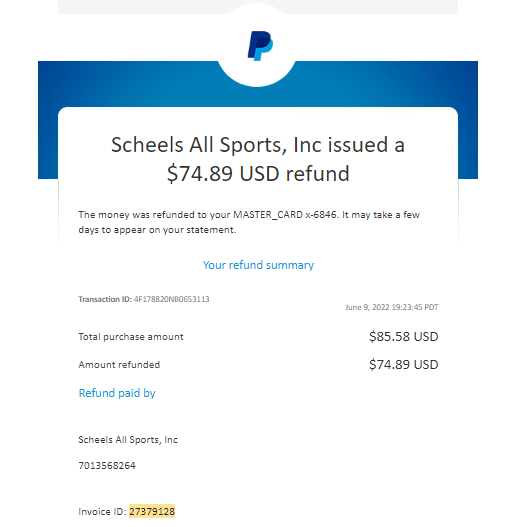This screenshot has height=527, width=518.
Task: Click the 'Refund paid by' link
Action: tap(117, 393)
